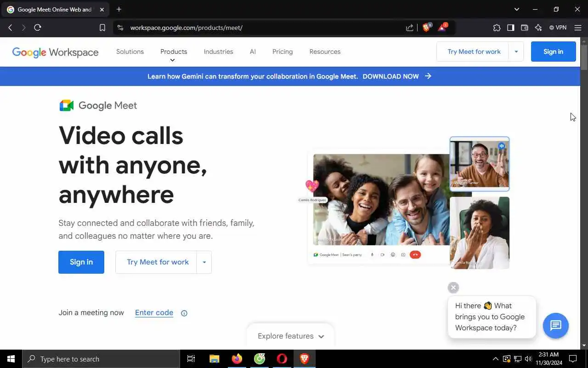
Task: Toggle the browser sidebar panel icon
Action: 510,28
